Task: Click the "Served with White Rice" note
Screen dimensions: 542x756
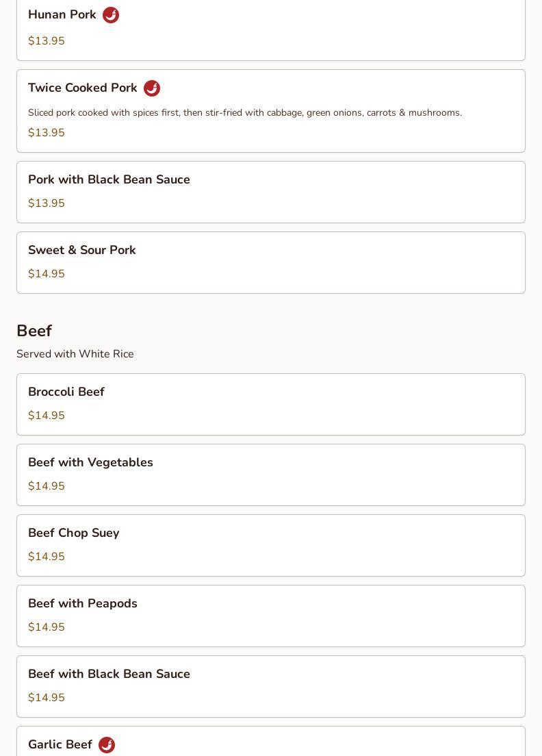Action: 75,354
